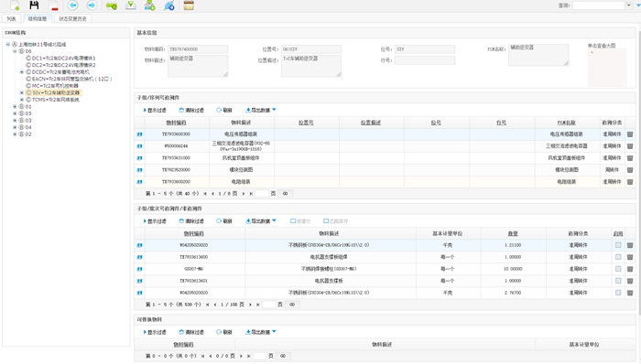Go back with the left arrow icon
Image resolution: width=641 pixels, height=364 pixels.
[72, 5]
